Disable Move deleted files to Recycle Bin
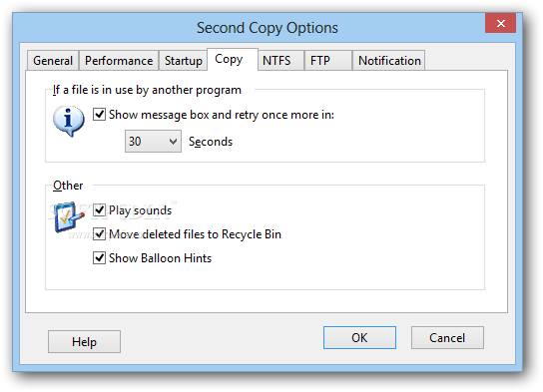Viewport: 543px width, 392px height. (x=100, y=233)
